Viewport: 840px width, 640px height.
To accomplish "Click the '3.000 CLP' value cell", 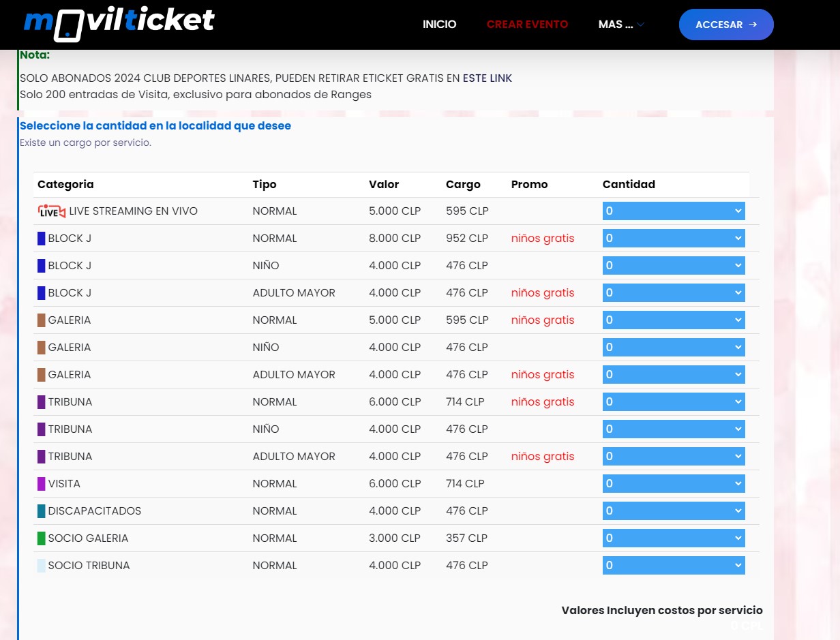I will pos(395,538).
